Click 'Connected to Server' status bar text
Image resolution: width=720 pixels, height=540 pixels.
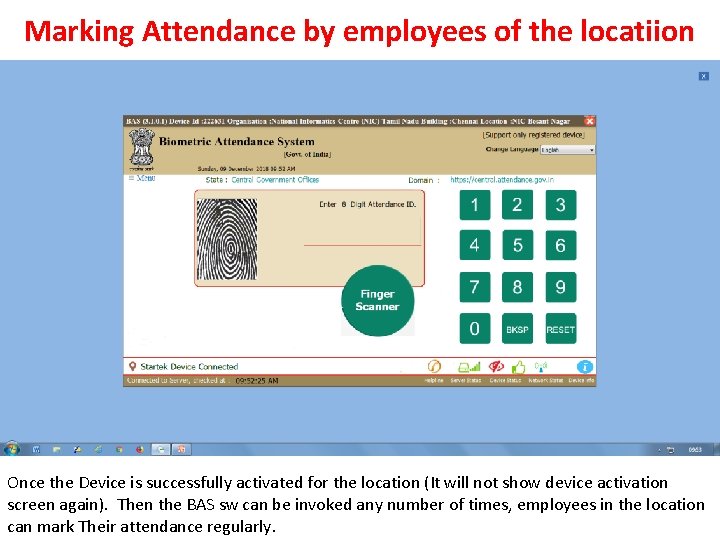coord(176,380)
